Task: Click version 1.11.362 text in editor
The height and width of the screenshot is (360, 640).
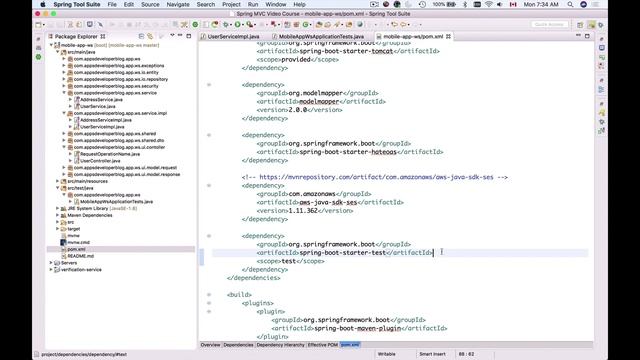Action: point(303,211)
